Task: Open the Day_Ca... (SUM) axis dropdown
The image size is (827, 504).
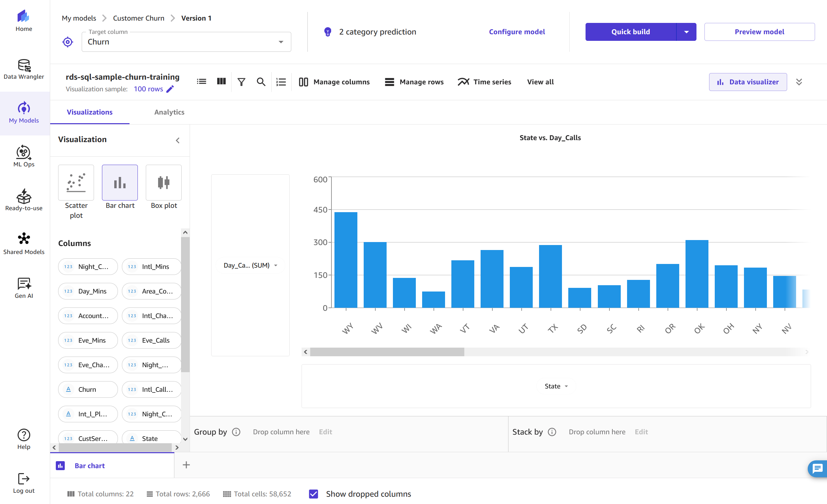Action: click(x=250, y=265)
